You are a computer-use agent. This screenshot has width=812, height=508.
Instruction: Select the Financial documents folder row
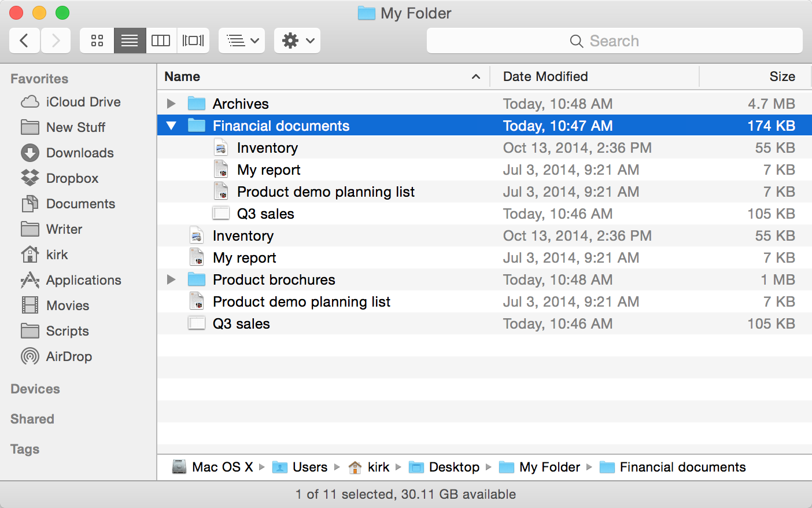484,126
